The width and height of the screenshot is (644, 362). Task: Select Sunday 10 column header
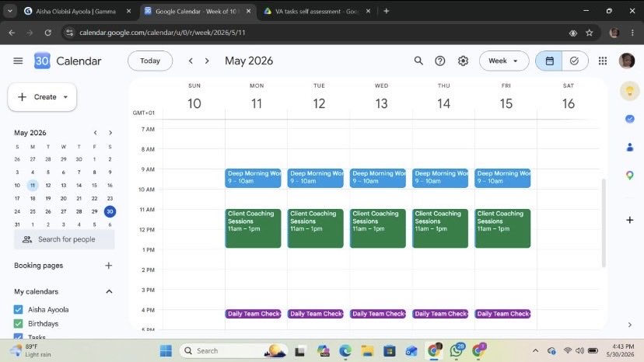(x=194, y=103)
